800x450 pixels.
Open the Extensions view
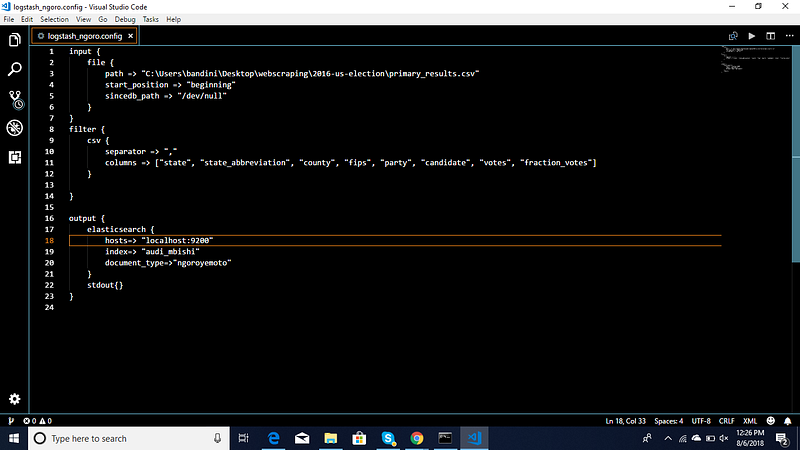[15, 157]
